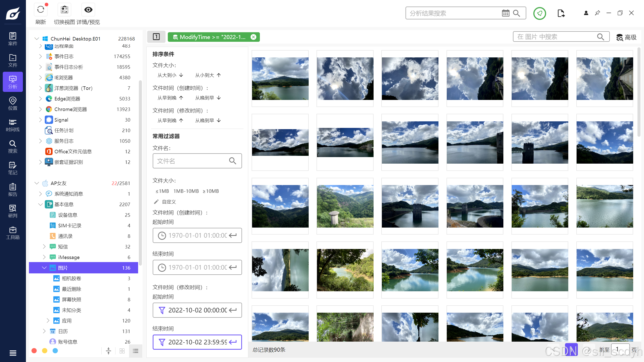This screenshot has height=362, width=644.
Task: Click the refresh (刷新) icon
Action: [41, 10]
